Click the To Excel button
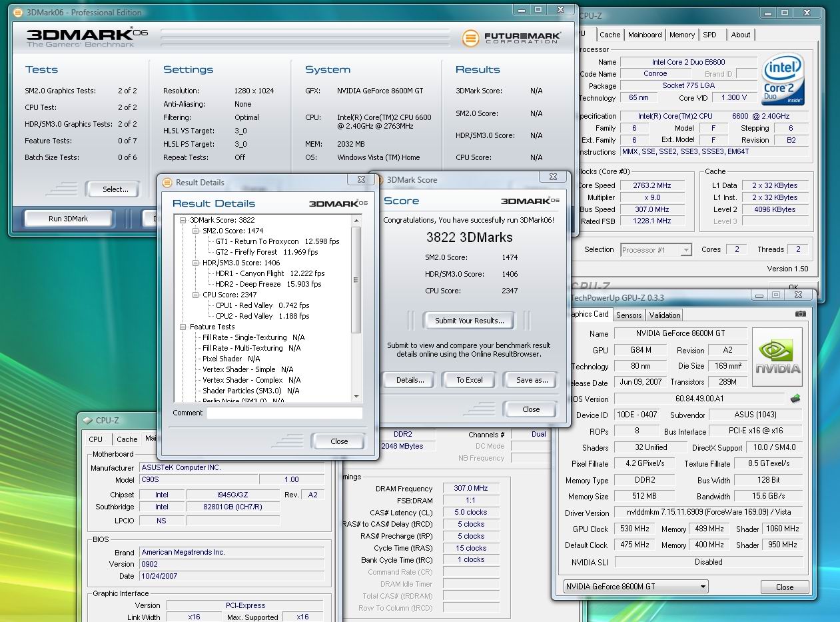 click(x=470, y=380)
